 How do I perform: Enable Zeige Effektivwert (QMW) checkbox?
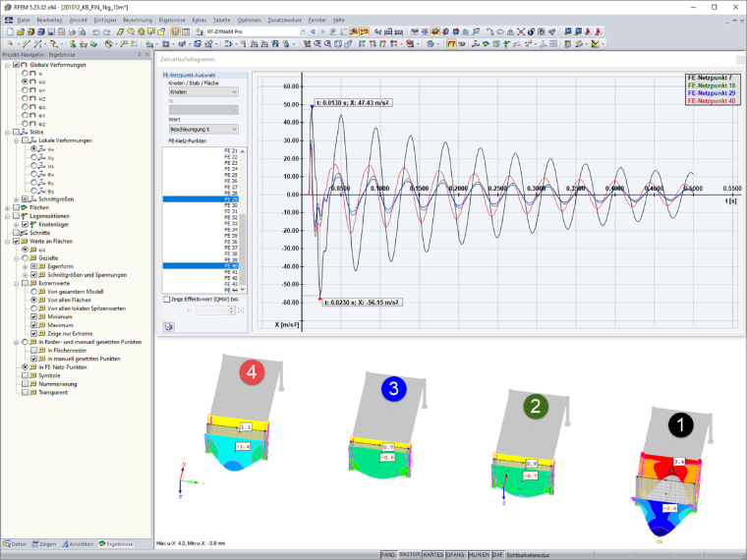(167, 300)
